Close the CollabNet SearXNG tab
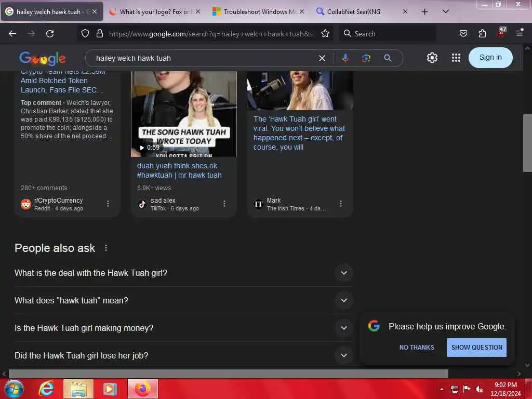 click(405, 11)
